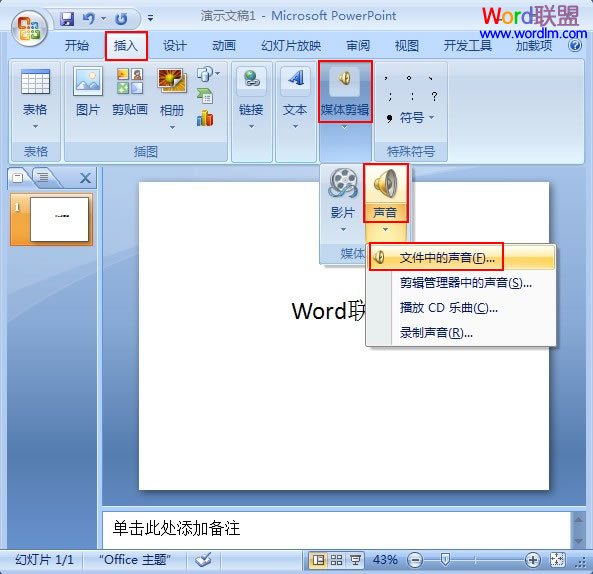The width and height of the screenshot is (593, 574).
Task: Expand the undo history arrow
Action: tap(103, 18)
